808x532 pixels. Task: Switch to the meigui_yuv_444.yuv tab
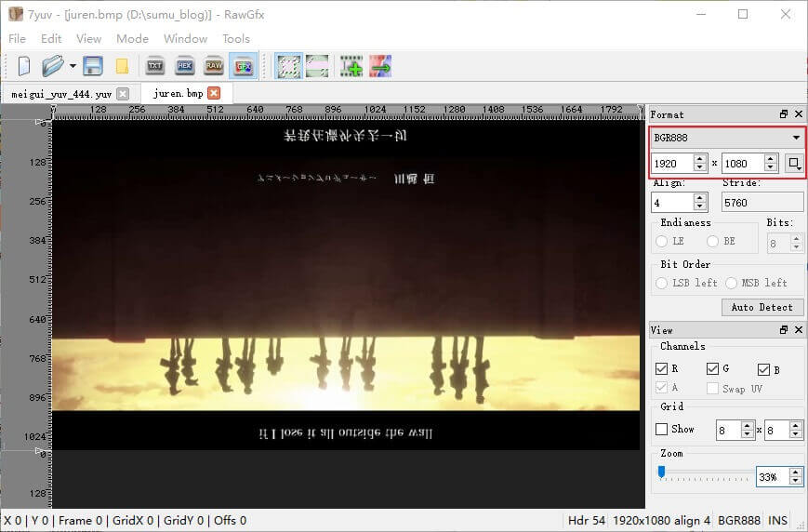coord(61,94)
